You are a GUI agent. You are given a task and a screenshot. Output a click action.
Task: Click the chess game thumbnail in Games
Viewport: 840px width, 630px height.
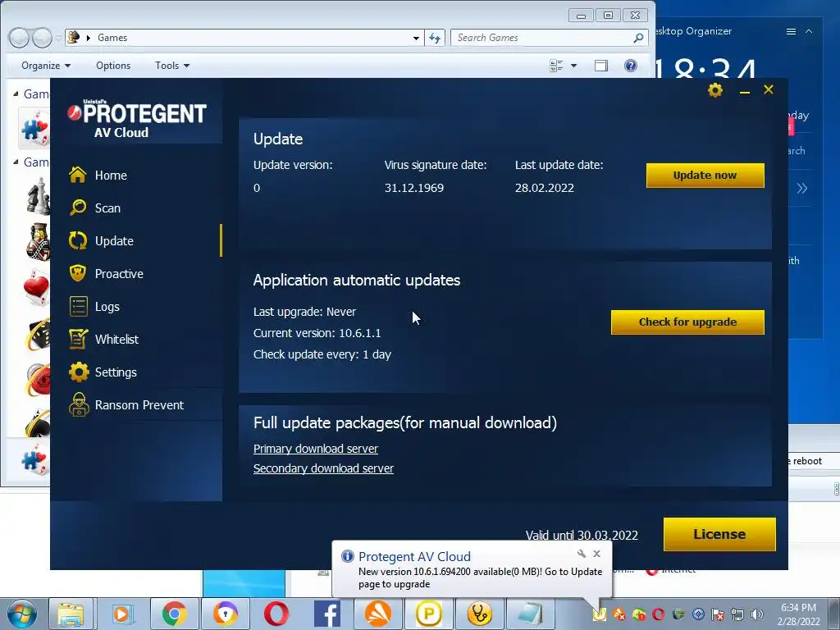(38, 199)
